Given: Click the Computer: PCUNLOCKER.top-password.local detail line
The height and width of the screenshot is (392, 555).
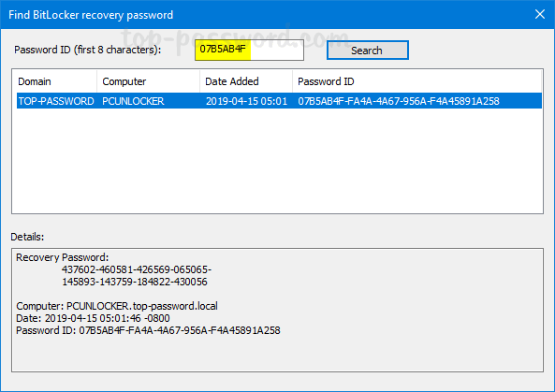Looking at the screenshot, I should coord(117,306).
